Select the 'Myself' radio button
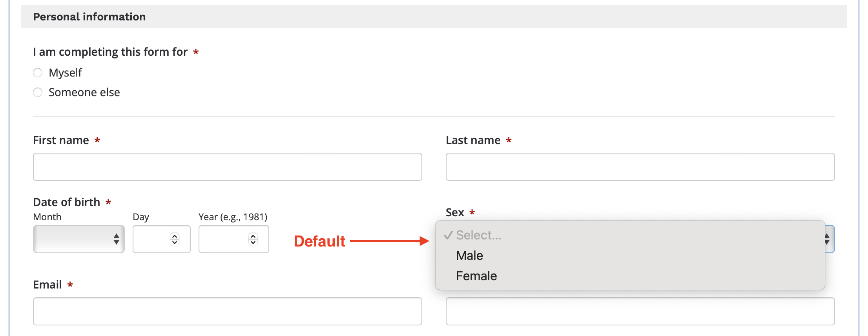This screenshot has height=336, width=868. pyautogui.click(x=38, y=73)
